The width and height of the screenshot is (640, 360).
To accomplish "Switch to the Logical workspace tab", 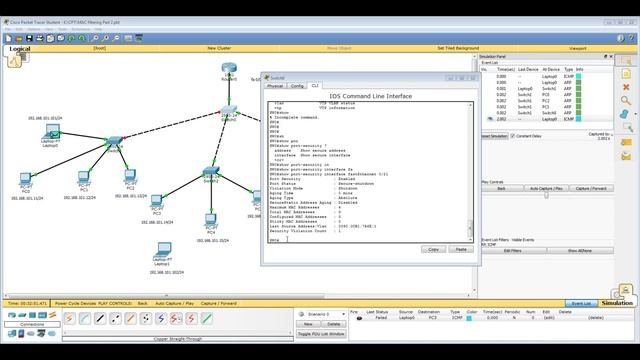I will coord(20,49).
